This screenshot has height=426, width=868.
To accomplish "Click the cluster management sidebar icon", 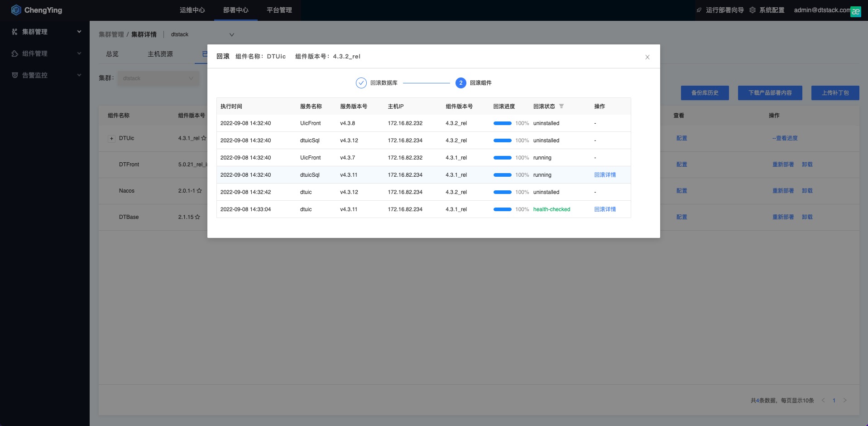I will coord(14,32).
